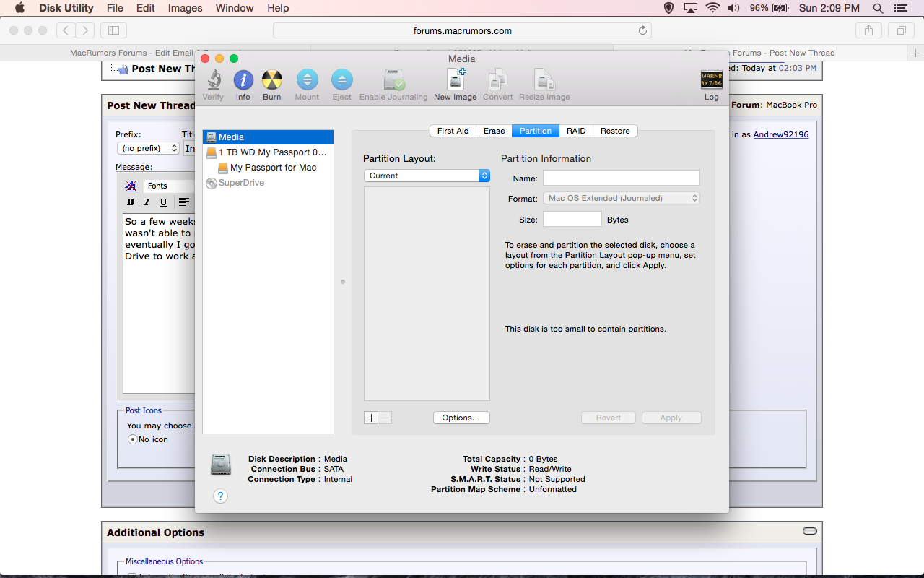Select My Passport for Mac volume
The width and height of the screenshot is (924, 578).
click(268, 168)
